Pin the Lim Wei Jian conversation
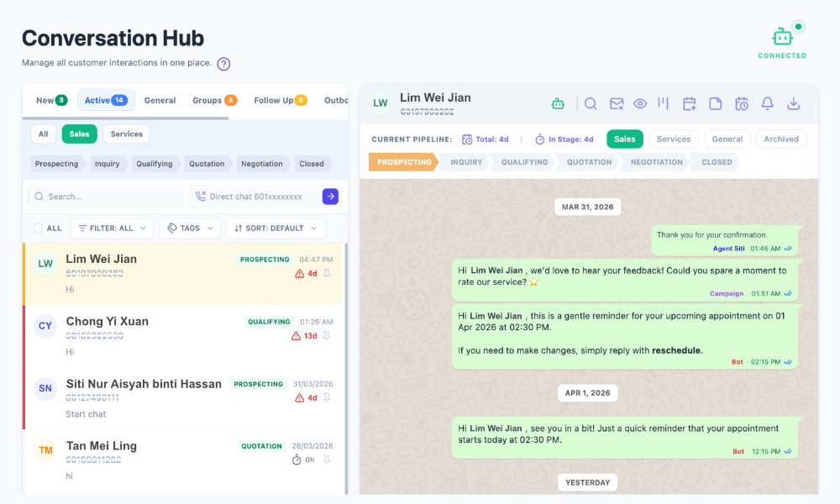The width and height of the screenshot is (840, 504). tap(327, 273)
